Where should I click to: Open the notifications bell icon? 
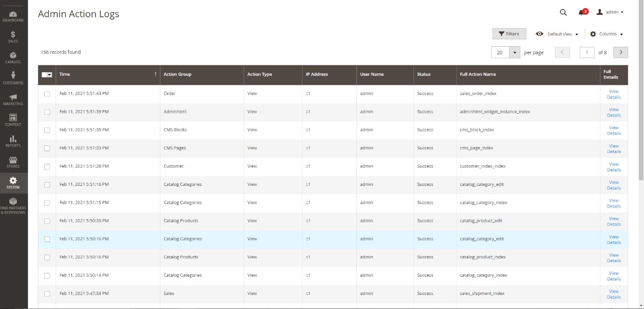point(582,13)
